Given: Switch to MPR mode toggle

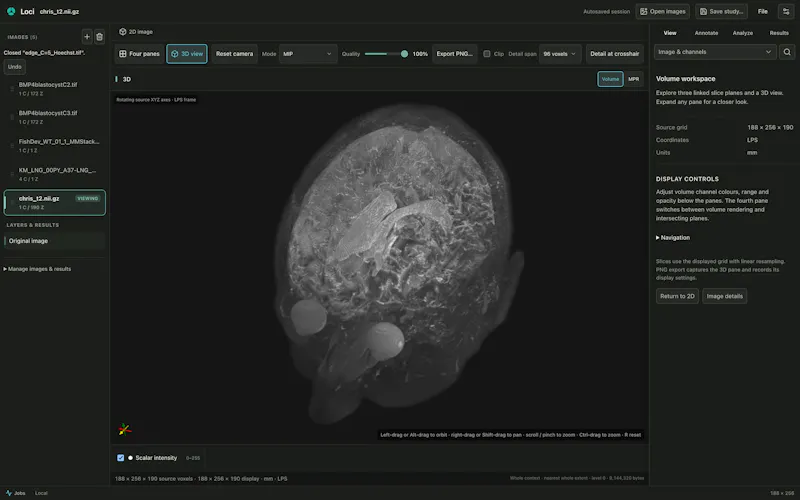Looking at the screenshot, I should (634, 79).
